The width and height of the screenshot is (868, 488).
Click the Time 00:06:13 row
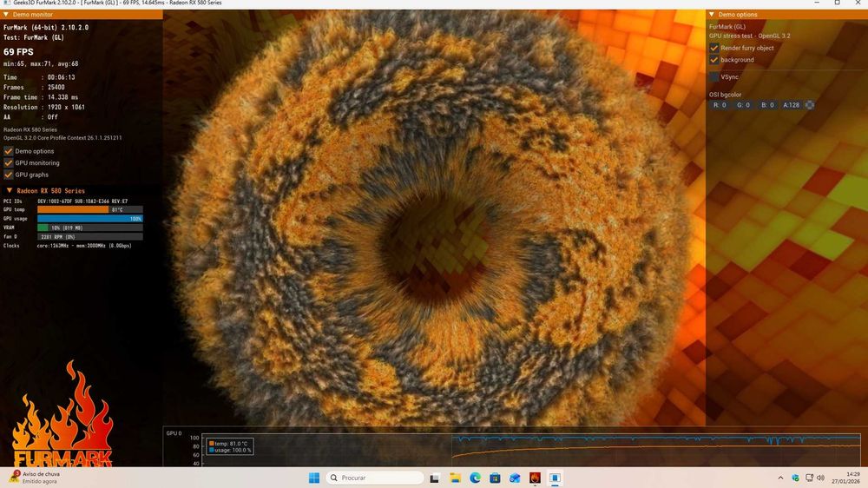coord(39,77)
